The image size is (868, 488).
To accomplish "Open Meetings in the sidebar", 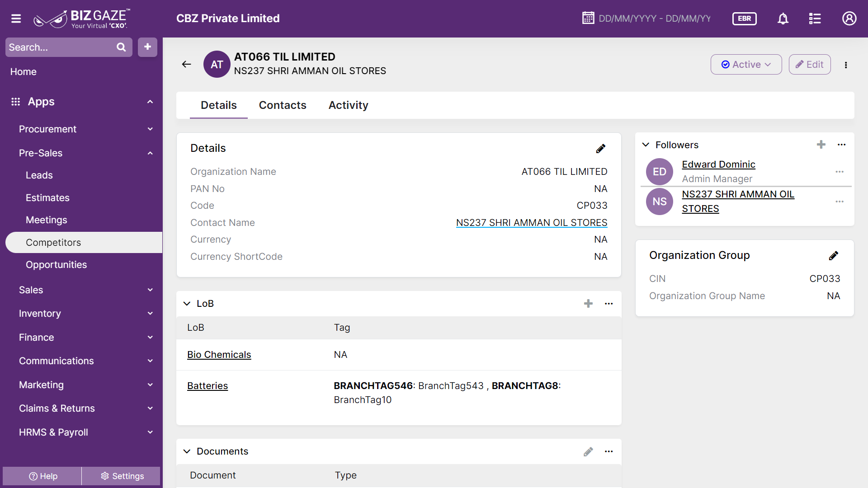I will click(47, 220).
